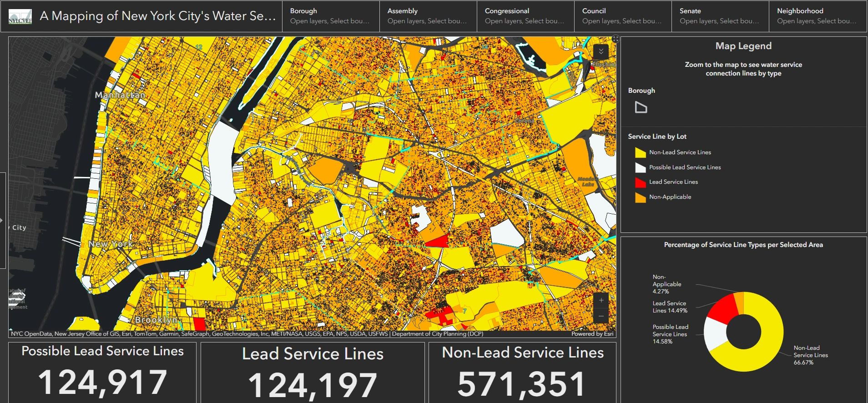The width and height of the screenshot is (868, 403).
Task: Click the NYLCVEF logo icon
Action: click(20, 16)
